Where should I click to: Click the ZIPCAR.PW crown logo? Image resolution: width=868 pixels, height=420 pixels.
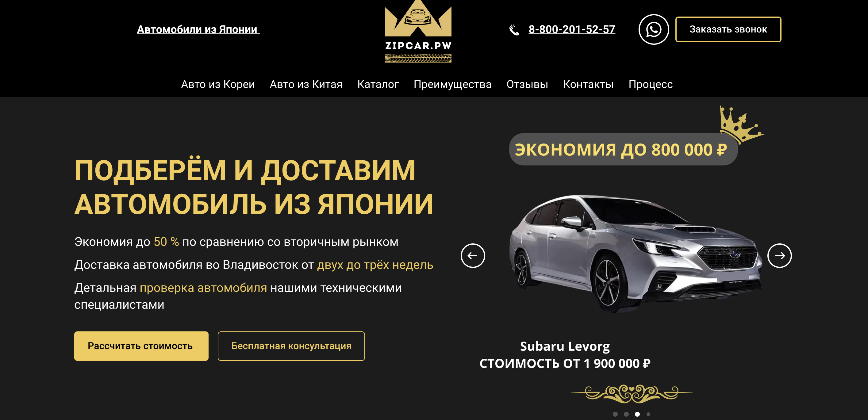pyautogui.click(x=418, y=31)
